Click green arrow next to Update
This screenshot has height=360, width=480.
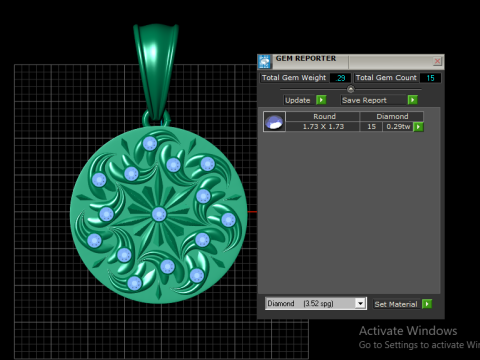click(x=321, y=100)
